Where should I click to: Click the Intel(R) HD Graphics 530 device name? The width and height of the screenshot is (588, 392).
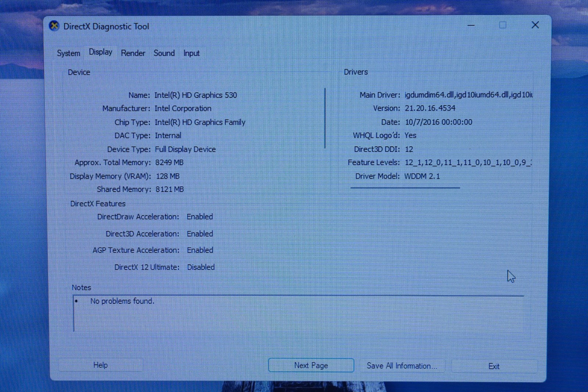[x=196, y=95]
